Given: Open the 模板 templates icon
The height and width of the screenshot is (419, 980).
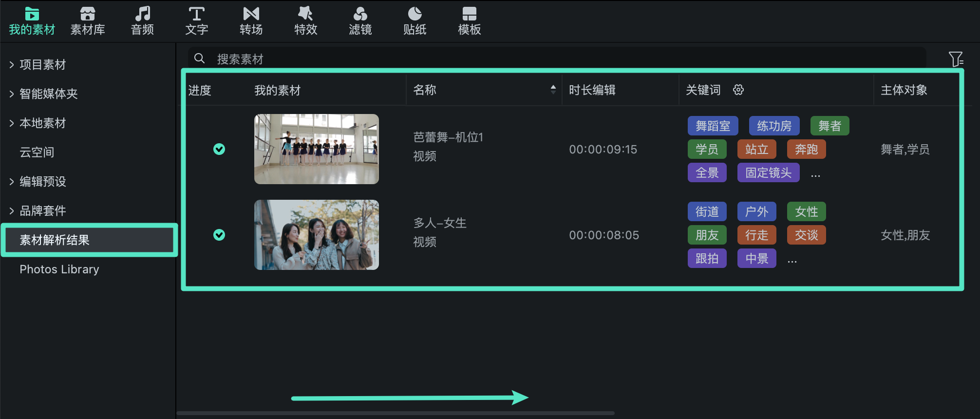Looking at the screenshot, I should (470, 14).
